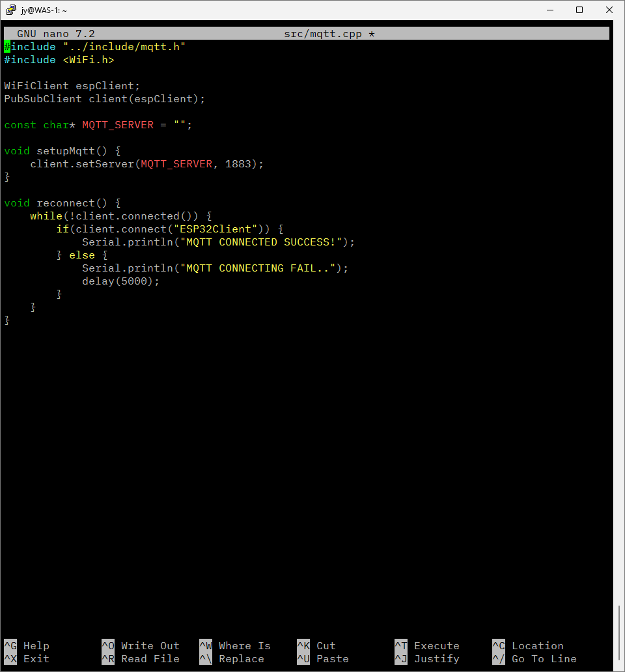Image resolution: width=625 pixels, height=672 pixels.
Task: Click the terminal vertical scrollbar thumb
Action: pos(619,632)
